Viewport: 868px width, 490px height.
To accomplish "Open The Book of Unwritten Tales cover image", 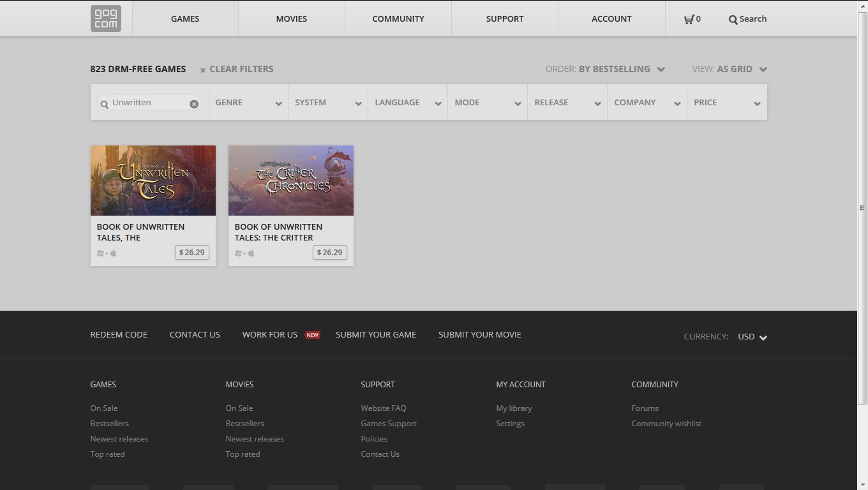I will 153,181.
